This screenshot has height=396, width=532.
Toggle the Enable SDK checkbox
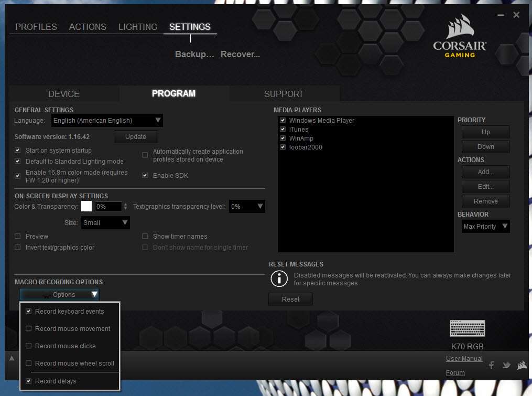click(145, 175)
